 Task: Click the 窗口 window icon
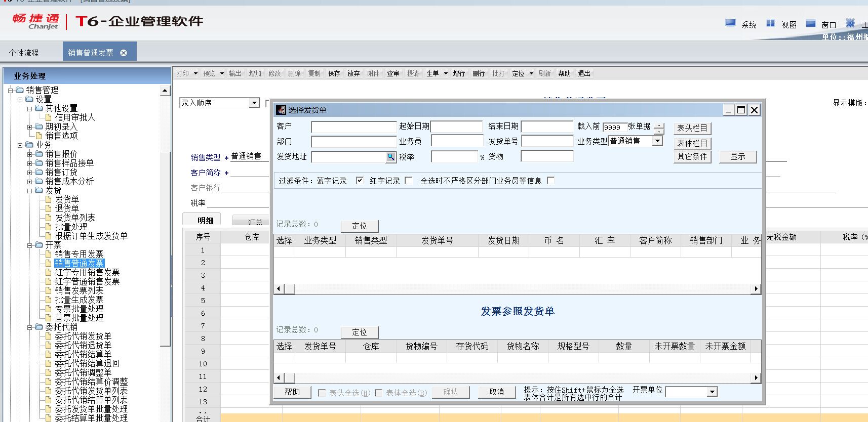point(810,23)
